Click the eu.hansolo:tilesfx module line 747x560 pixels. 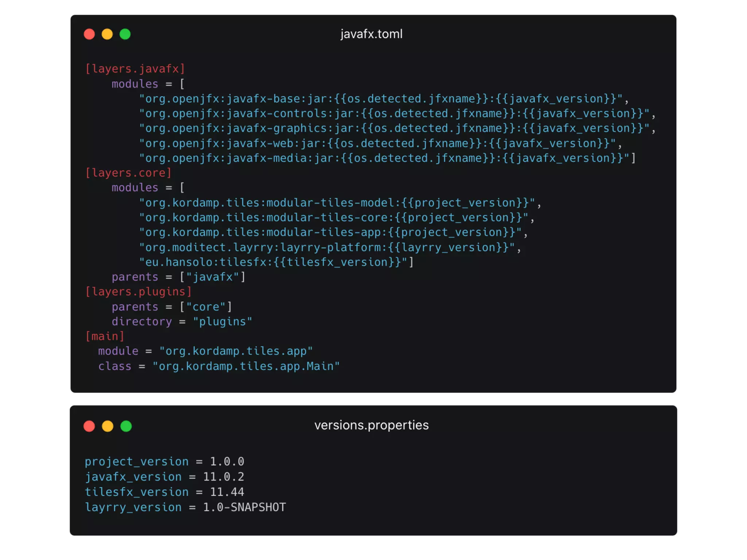pos(274,262)
